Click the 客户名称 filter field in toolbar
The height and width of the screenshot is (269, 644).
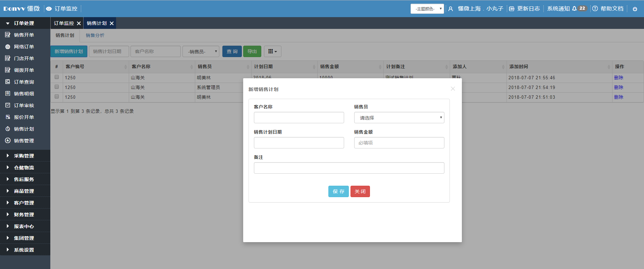[x=156, y=51]
